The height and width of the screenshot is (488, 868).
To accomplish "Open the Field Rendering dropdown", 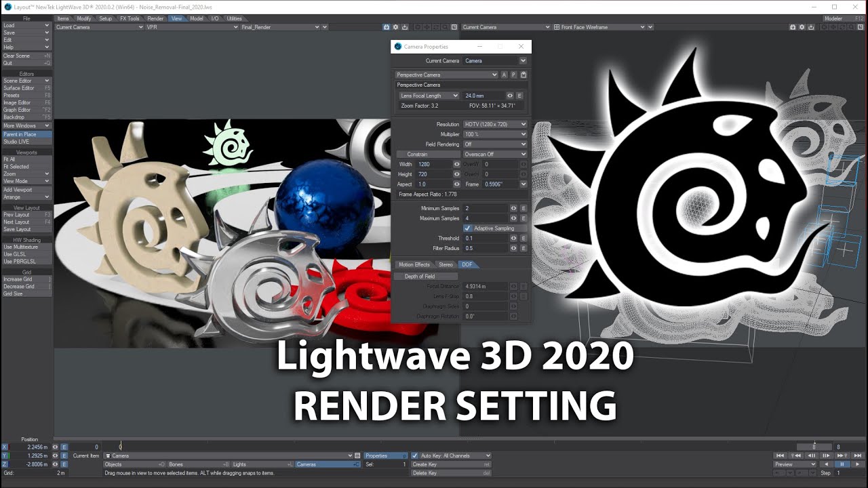I will (x=495, y=144).
